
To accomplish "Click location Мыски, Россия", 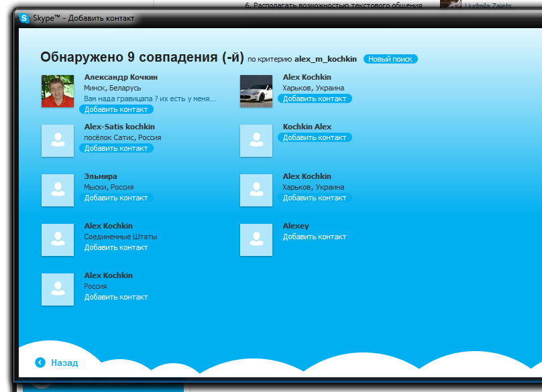I will click(109, 187).
